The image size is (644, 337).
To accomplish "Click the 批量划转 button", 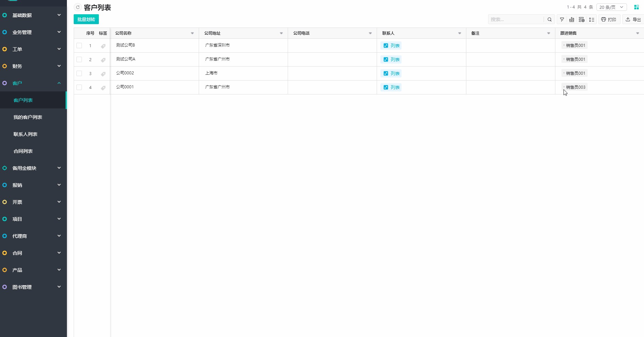I will [86, 19].
